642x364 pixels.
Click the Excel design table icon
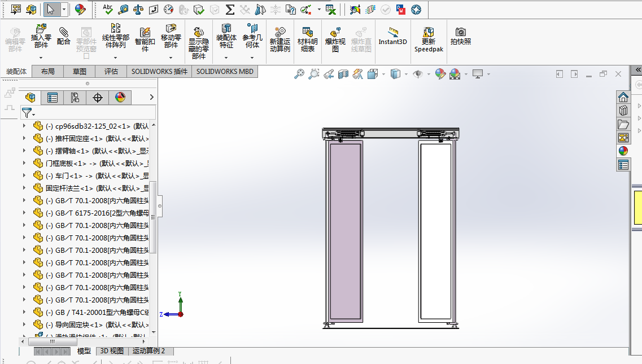point(330,10)
